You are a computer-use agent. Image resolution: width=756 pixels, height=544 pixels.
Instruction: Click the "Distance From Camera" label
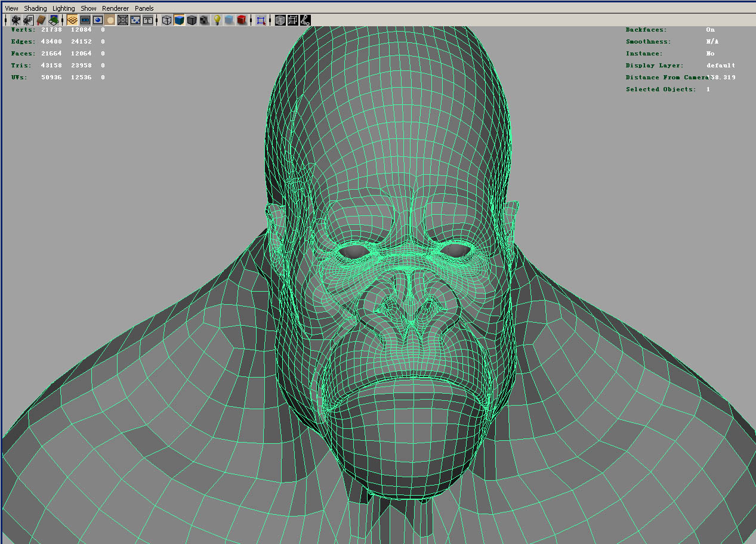(x=667, y=78)
